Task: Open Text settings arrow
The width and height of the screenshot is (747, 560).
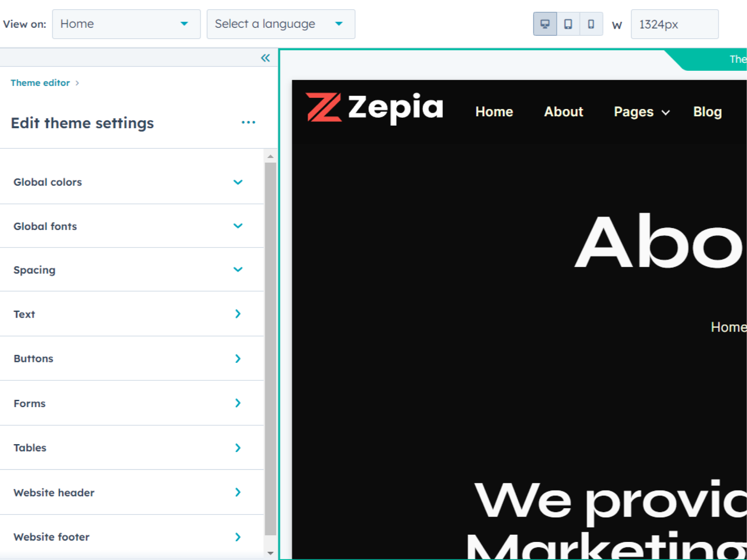Action: click(x=238, y=314)
